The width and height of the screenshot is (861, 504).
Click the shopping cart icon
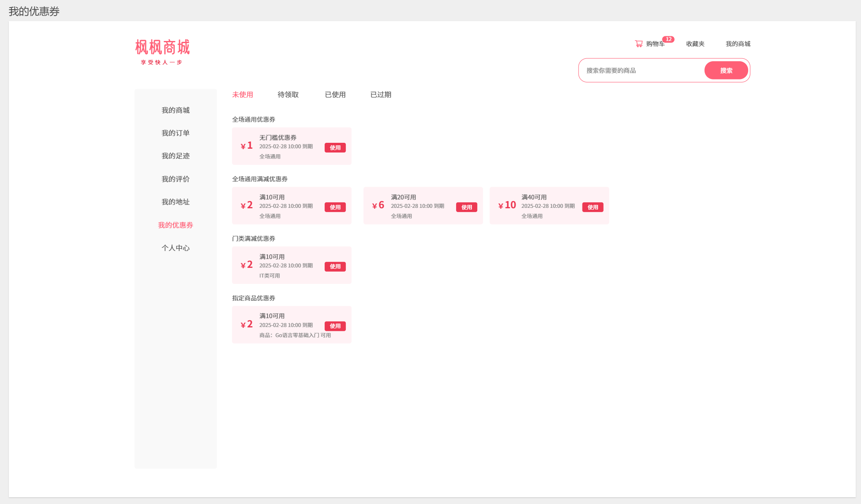tap(638, 44)
